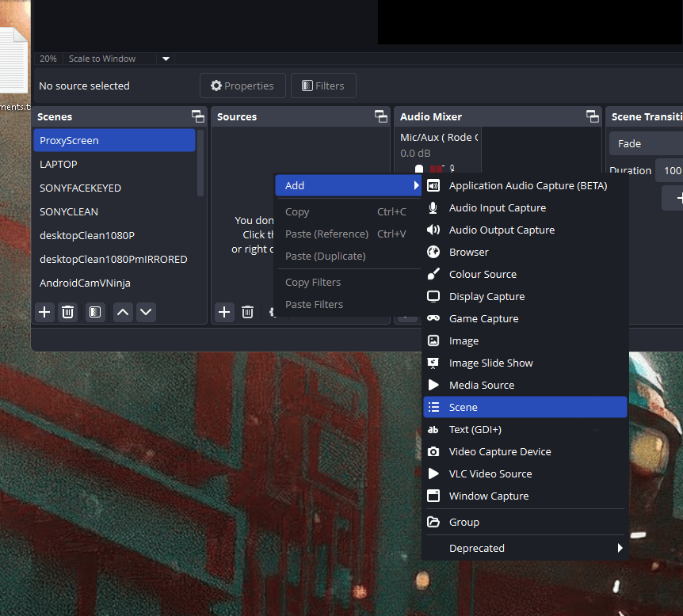Add a Browser source
The height and width of the screenshot is (616, 683).
525,252
